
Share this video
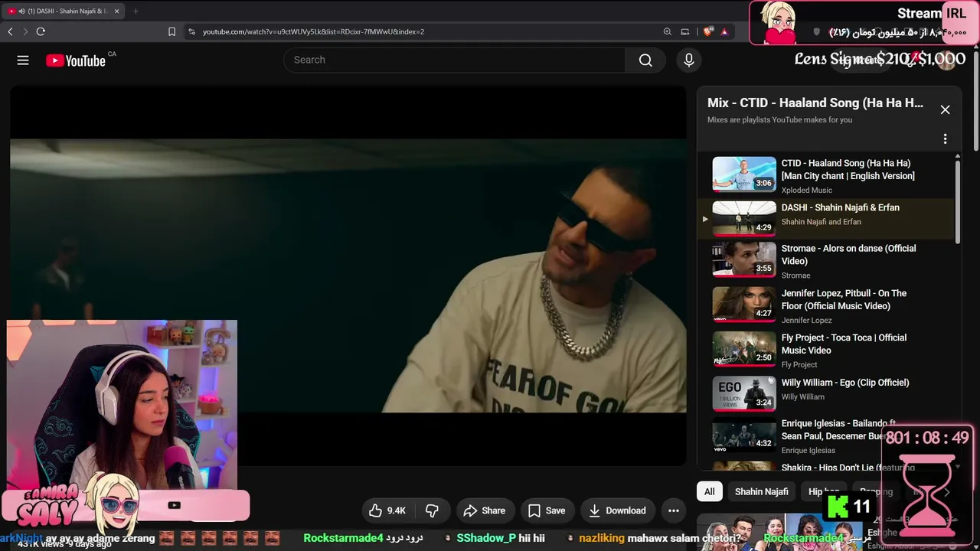click(485, 510)
